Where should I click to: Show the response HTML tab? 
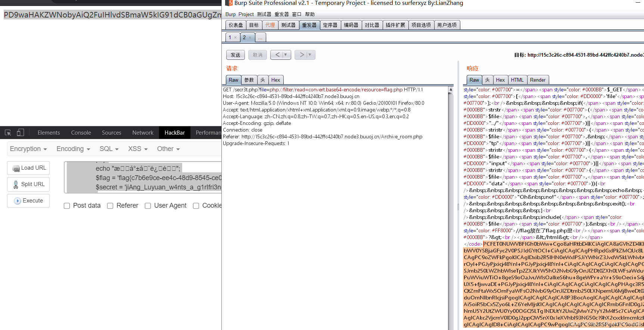[517, 80]
